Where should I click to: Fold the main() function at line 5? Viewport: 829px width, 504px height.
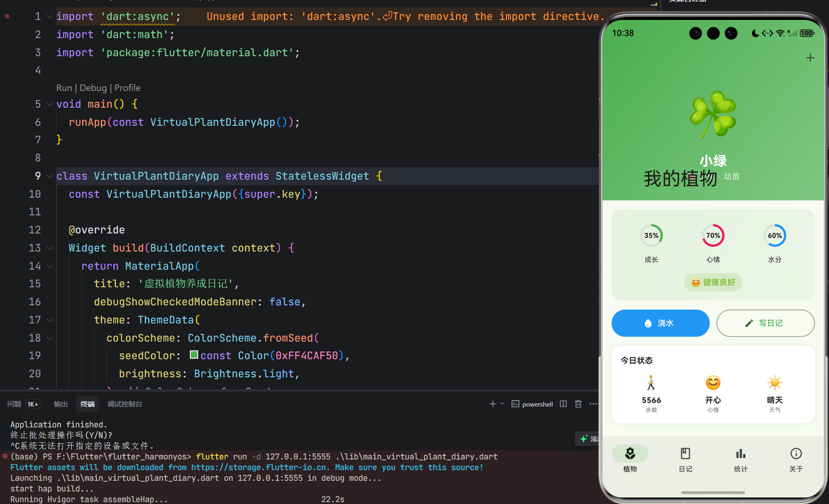coord(50,104)
